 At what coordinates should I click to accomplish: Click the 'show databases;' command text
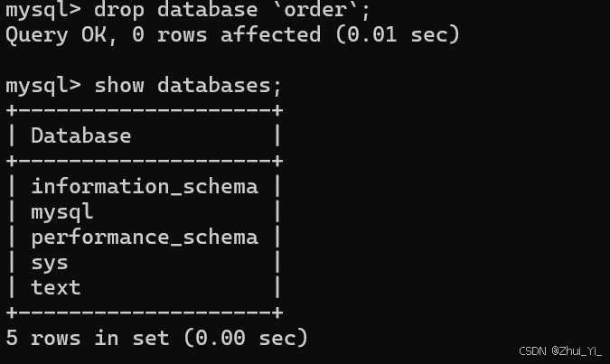pos(187,85)
